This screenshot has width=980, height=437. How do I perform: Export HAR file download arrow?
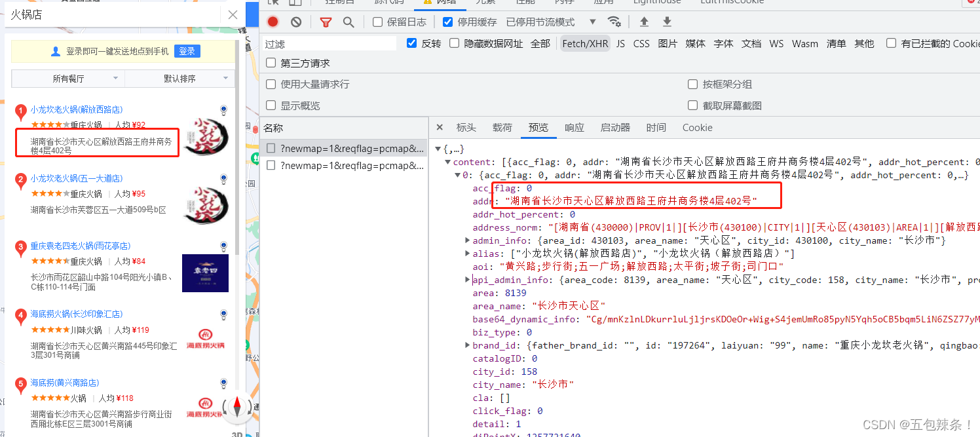click(667, 22)
